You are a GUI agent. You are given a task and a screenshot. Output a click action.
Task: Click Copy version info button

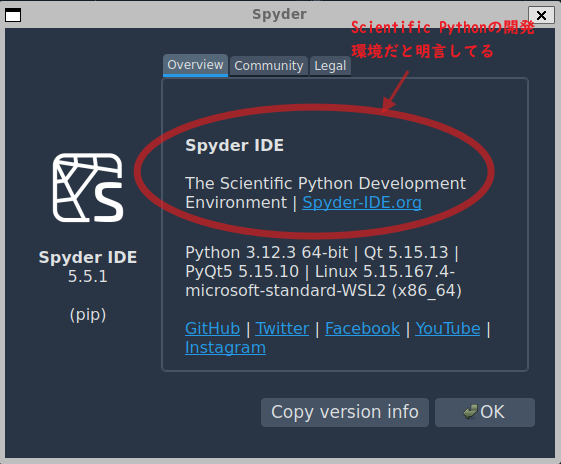(345, 412)
